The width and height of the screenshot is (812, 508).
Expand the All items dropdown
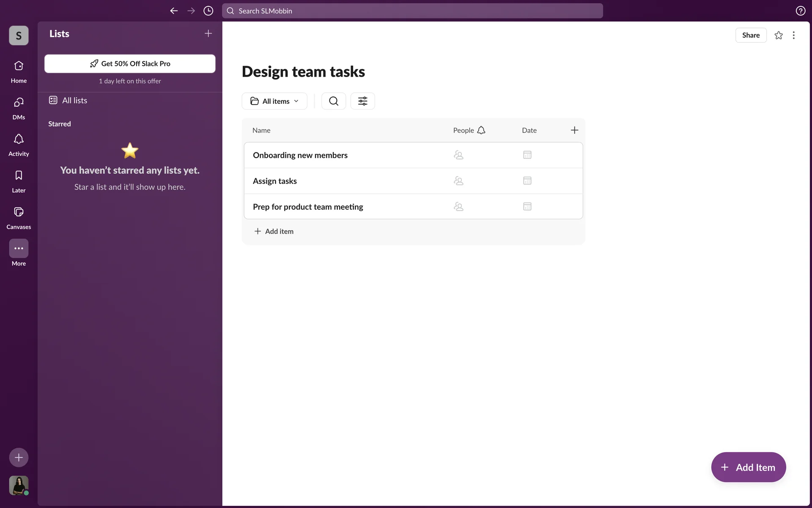coord(274,101)
